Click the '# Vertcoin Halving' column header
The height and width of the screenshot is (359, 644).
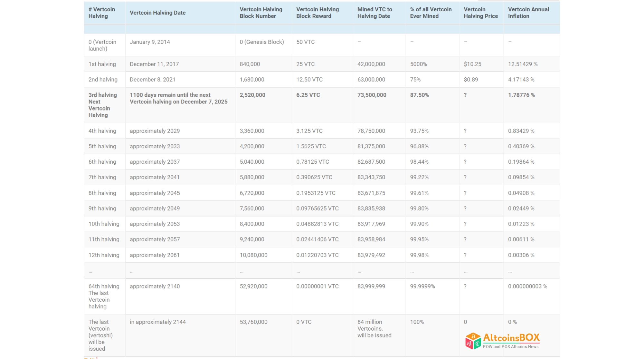102,13
